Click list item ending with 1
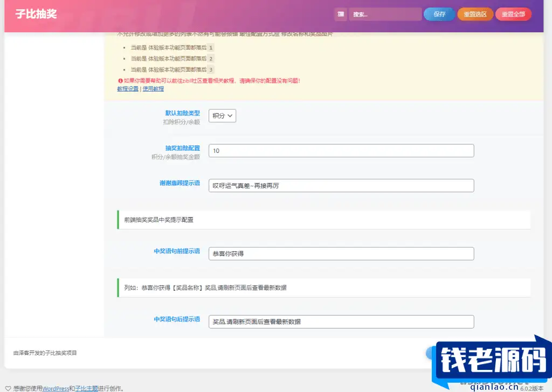This screenshot has height=392, width=552. point(172,47)
